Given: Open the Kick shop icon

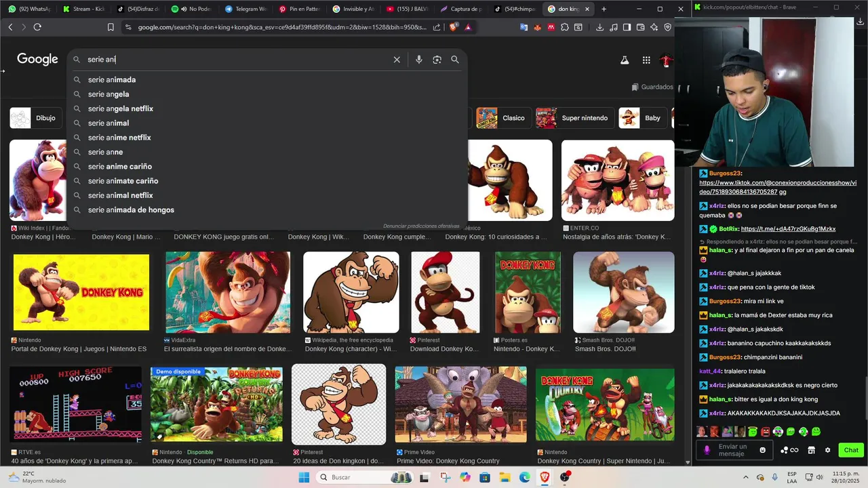Looking at the screenshot, I should pos(811,450).
